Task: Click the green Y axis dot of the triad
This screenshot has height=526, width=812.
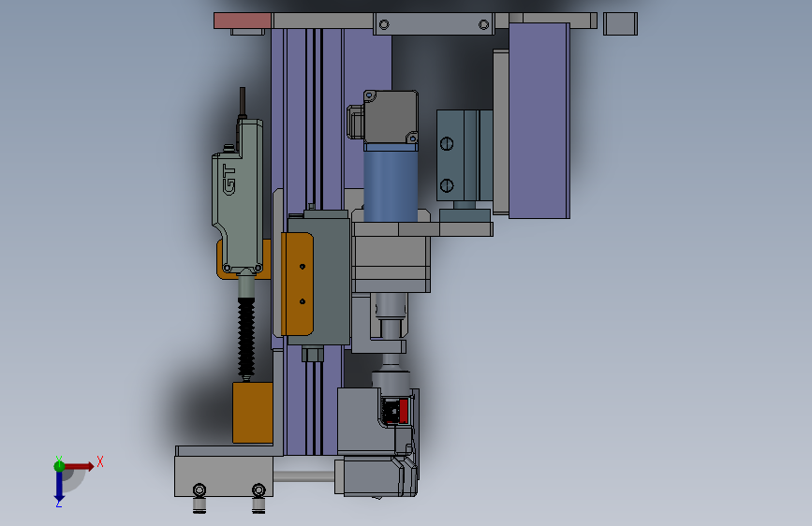Action: click(x=59, y=466)
